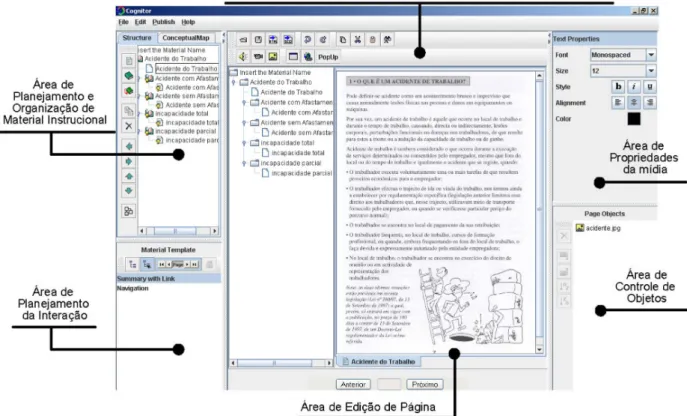Select the Navigation template row
Image resolution: width=687 pixels, height=416 pixels.
[x=168, y=288]
